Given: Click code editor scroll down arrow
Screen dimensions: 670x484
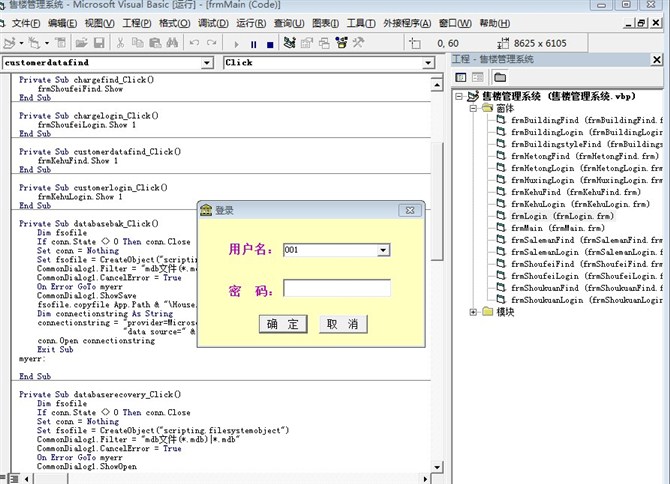Looking at the screenshot, I should click(437, 467).
